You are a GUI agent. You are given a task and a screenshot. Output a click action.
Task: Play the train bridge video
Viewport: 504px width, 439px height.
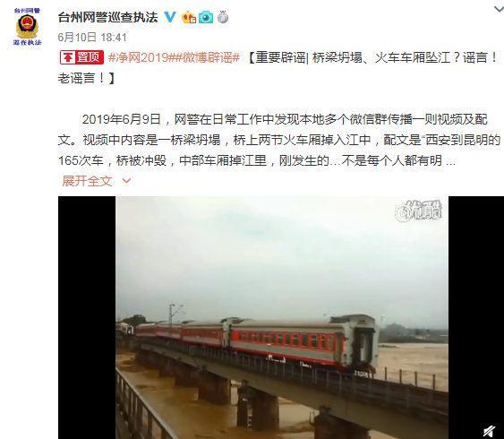[282, 317]
